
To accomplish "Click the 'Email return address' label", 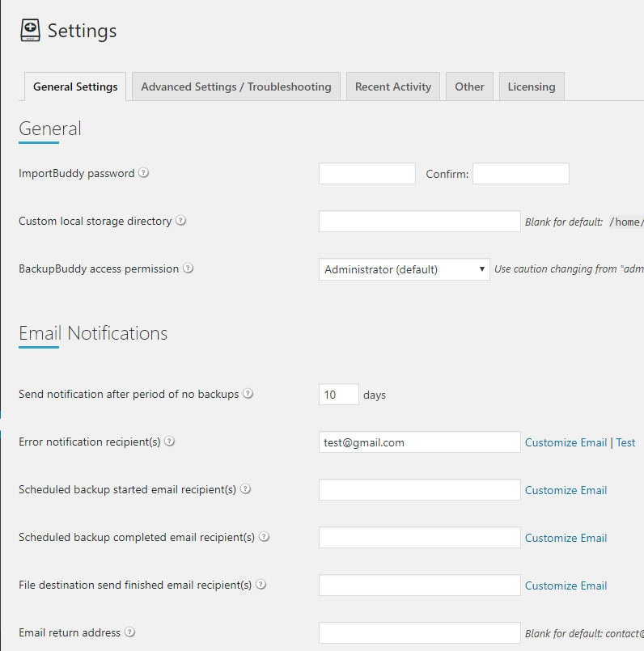I will pos(70,632).
